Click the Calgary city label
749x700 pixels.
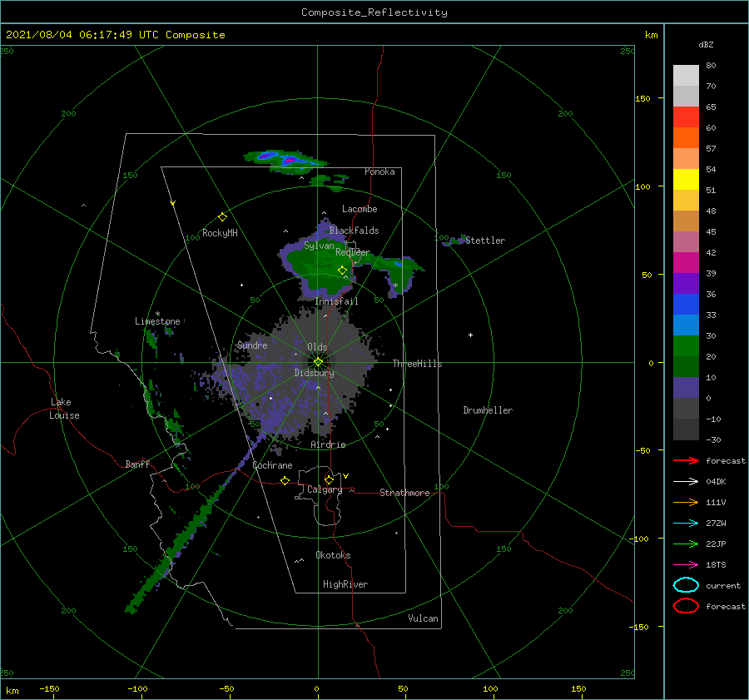[x=325, y=489]
